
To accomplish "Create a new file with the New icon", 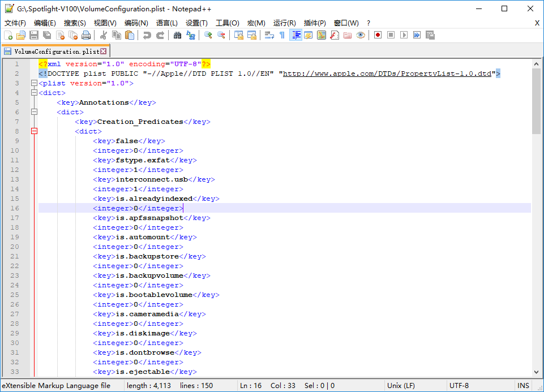I will pos(8,35).
